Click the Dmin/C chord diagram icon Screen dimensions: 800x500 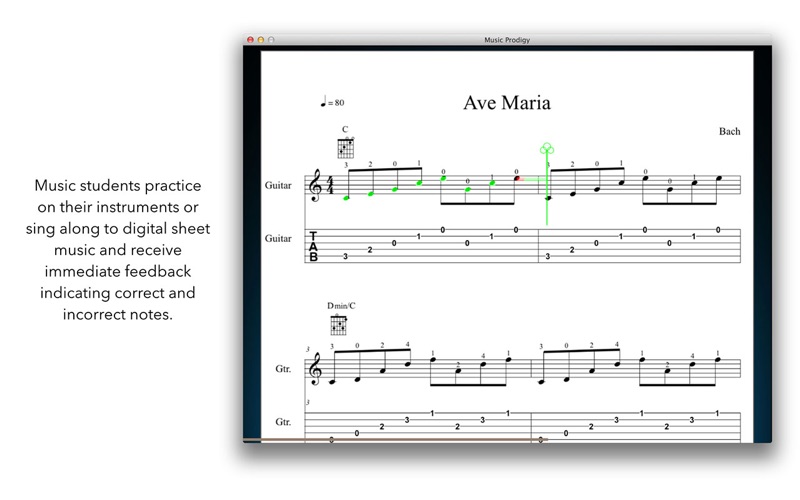point(339,324)
